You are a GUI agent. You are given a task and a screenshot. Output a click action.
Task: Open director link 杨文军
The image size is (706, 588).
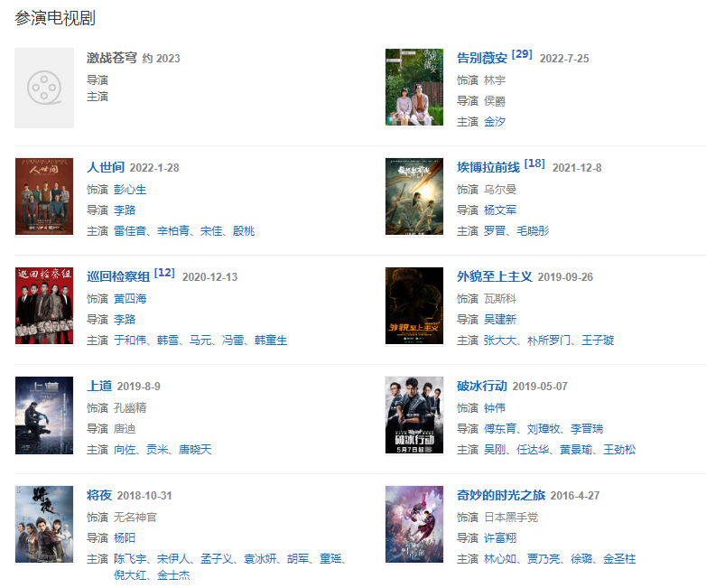pyautogui.click(x=500, y=210)
